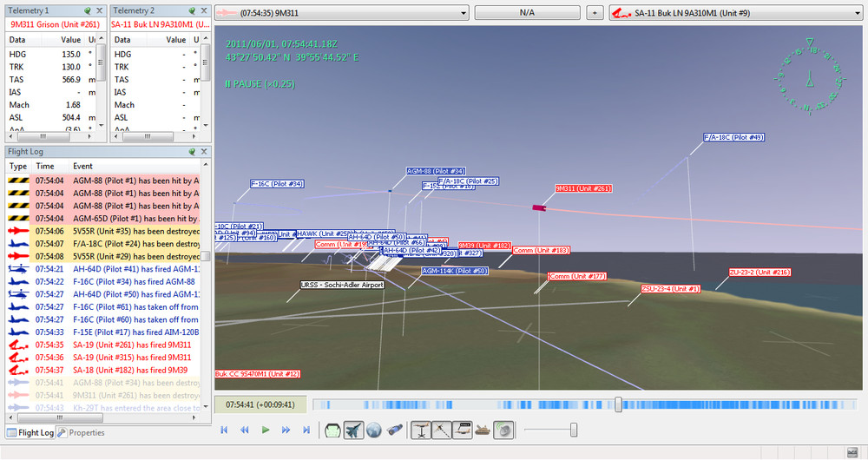Select log entry SA-18 (Unit #182) fired 9M39

coord(103,371)
